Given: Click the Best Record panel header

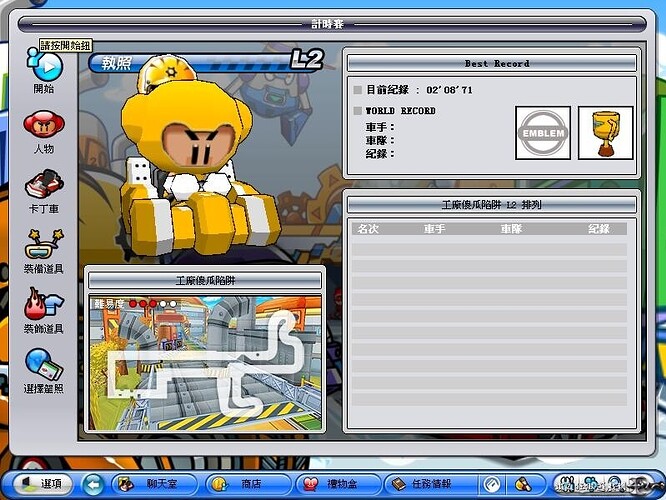Looking at the screenshot, I should click(492, 64).
